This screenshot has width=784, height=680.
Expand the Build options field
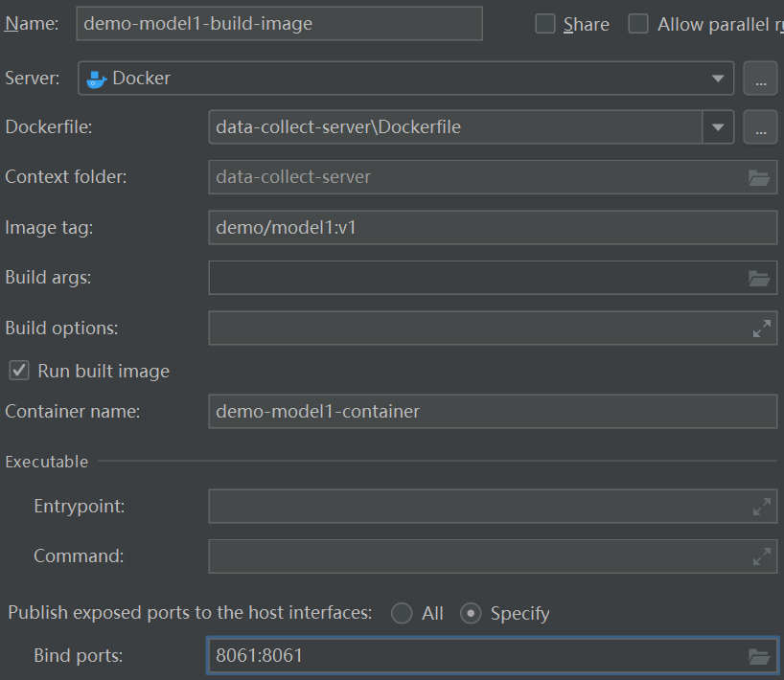coord(762,329)
